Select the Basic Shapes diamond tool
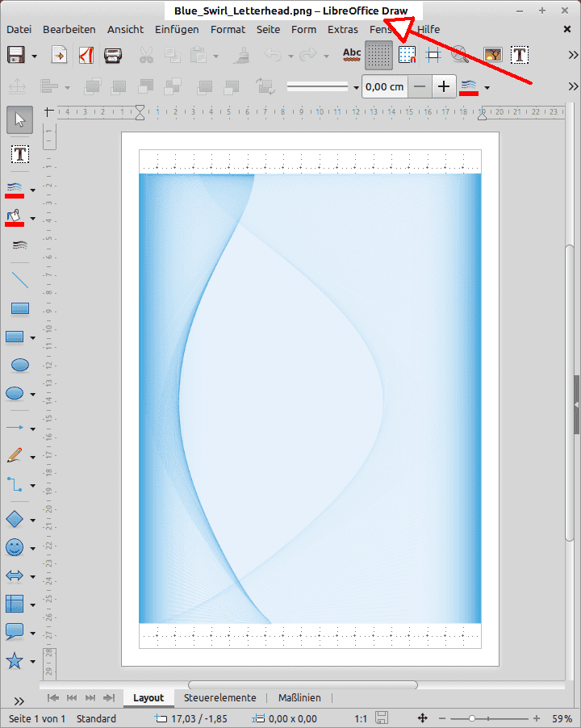Image resolution: width=581 pixels, height=728 pixels. point(15,519)
